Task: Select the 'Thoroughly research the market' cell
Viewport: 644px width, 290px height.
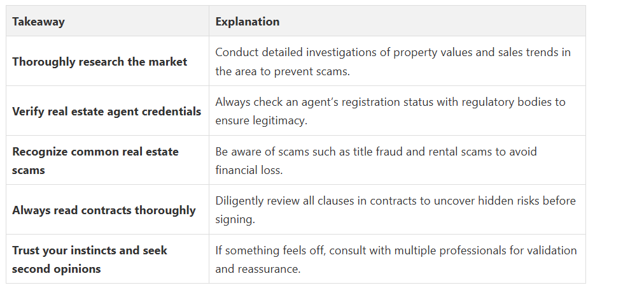Action: coord(99,62)
